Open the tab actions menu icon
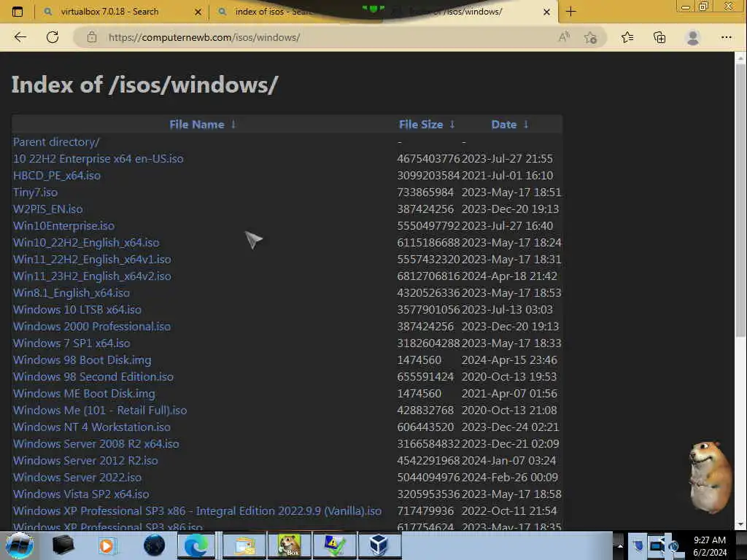Image resolution: width=747 pixels, height=560 pixels. pyautogui.click(x=18, y=12)
